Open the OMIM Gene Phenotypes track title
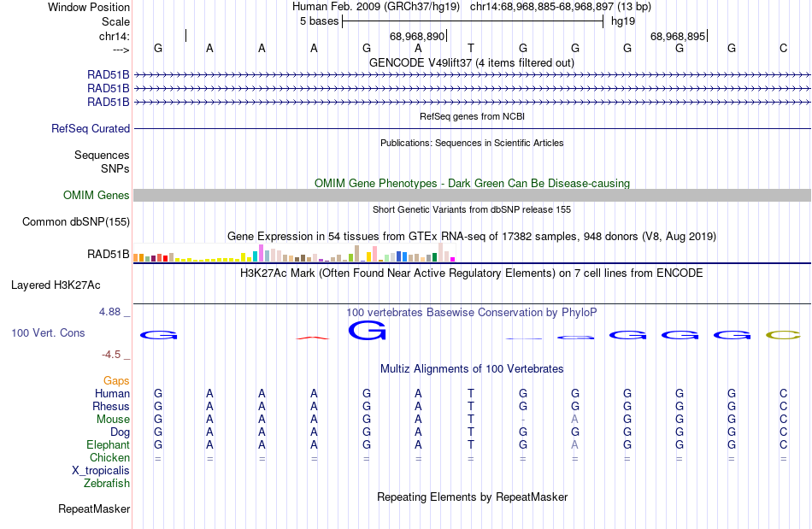 click(x=472, y=183)
